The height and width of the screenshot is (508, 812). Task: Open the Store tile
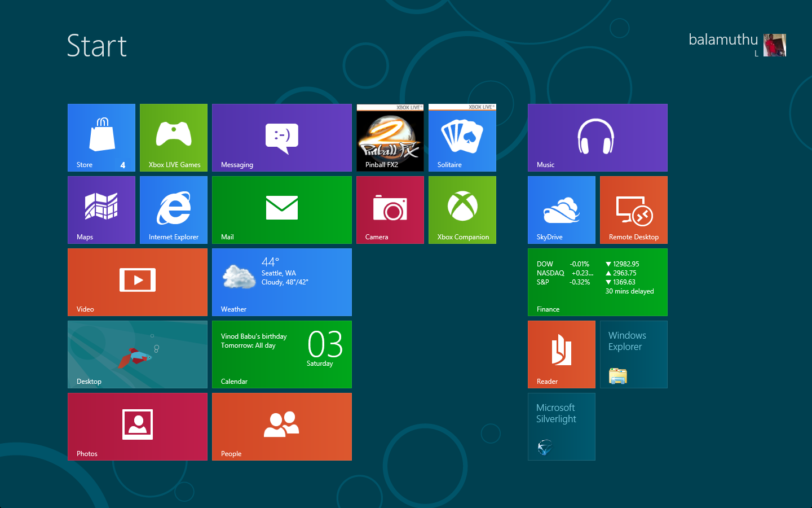(x=101, y=138)
